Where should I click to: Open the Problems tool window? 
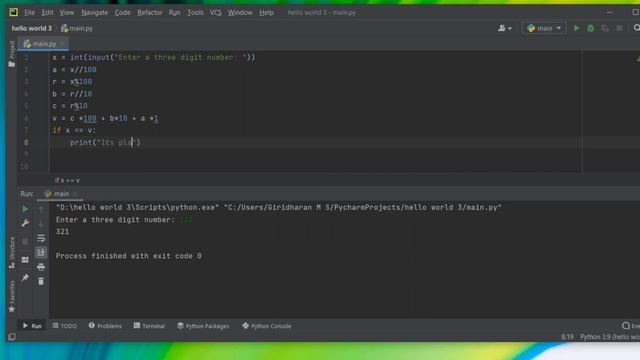coord(105,326)
